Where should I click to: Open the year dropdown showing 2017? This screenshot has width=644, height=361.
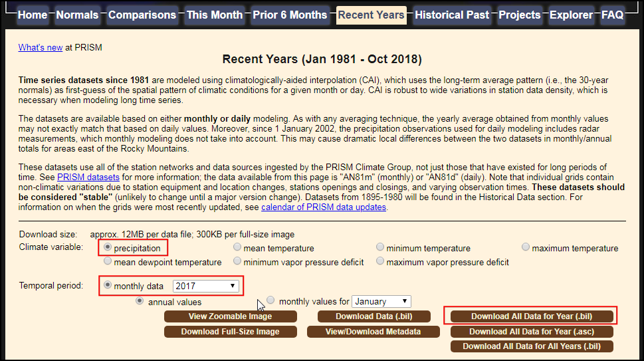pos(205,286)
